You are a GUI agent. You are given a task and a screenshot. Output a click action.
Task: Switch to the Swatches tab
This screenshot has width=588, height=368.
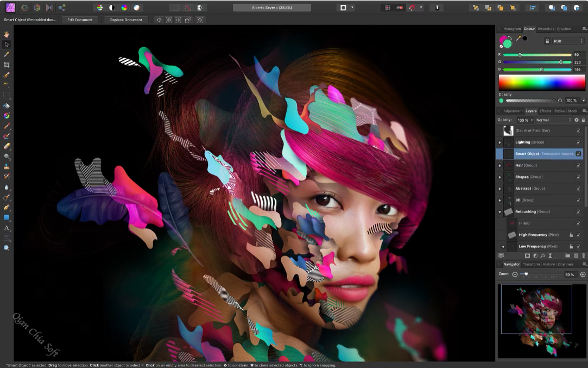pos(546,29)
